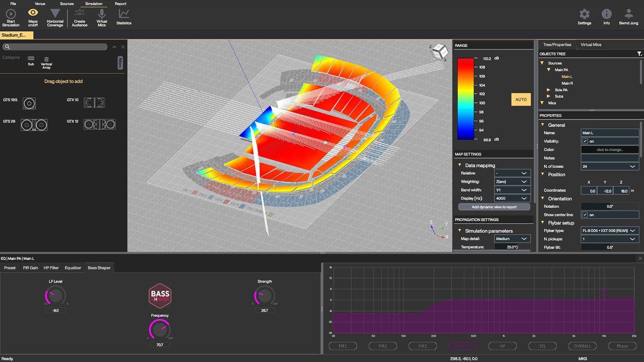Open the Report menu
The image size is (644, 362).
point(120,4)
